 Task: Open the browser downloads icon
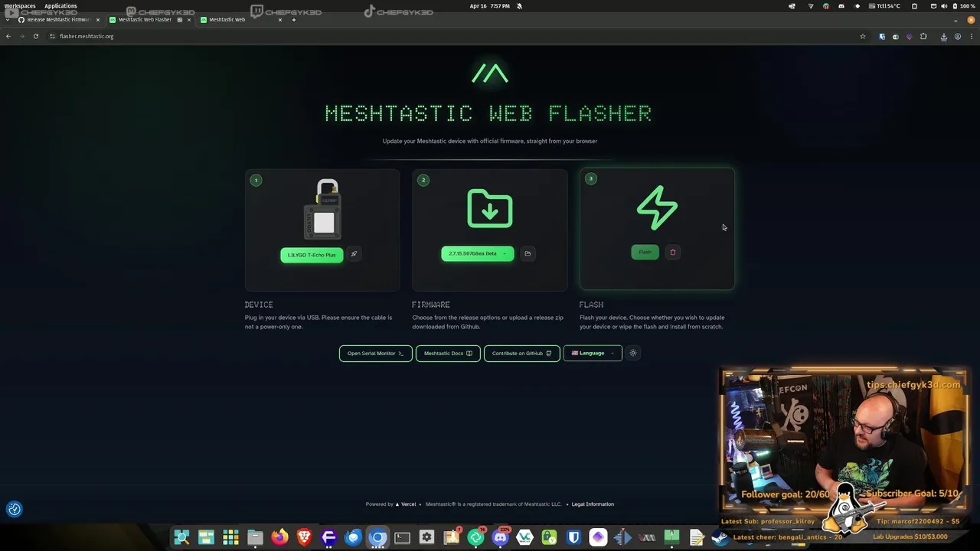[943, 36]
